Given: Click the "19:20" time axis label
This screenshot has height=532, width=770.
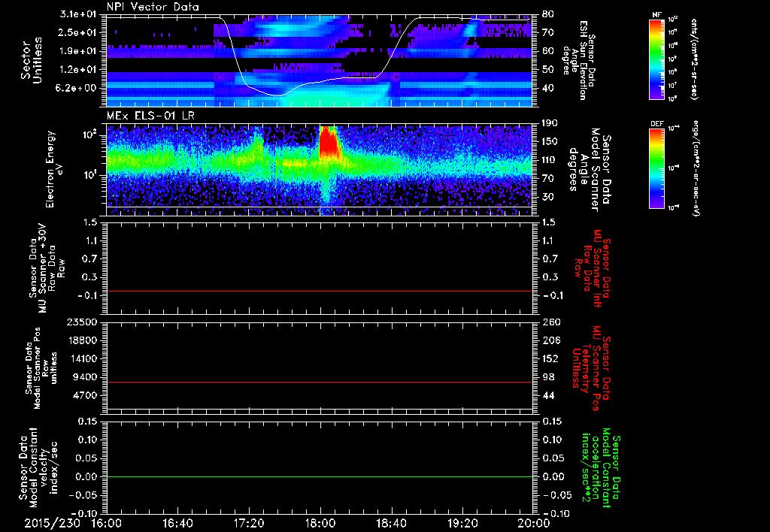Looking at the screenshot, I should tap(462, 523).
